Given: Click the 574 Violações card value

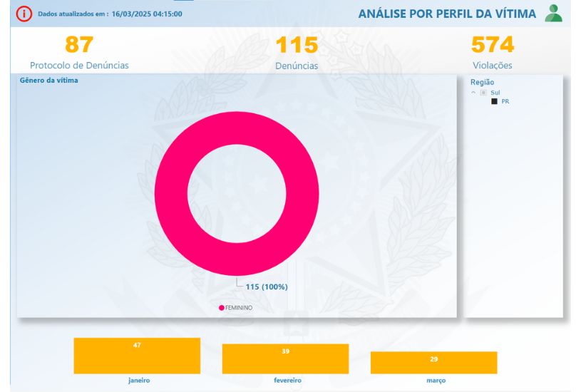Looking at the screenshot, I should [493, 45].
